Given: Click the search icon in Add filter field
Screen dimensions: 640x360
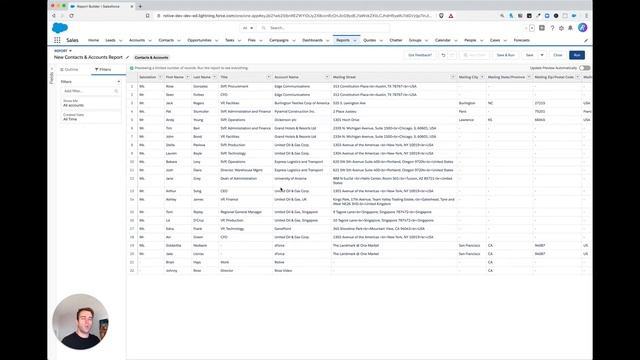Looking at the screenshot, I should 116,91.
